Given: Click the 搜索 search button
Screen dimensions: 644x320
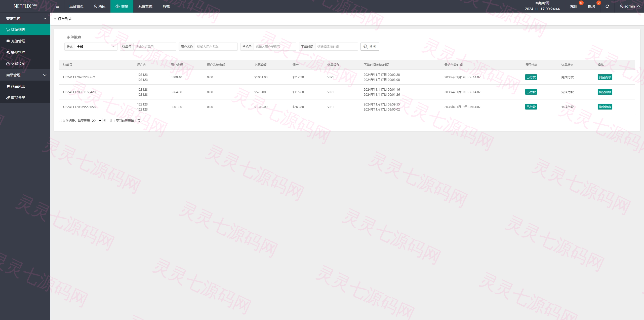Looking at the screenshot, I should tap(370, 47).
